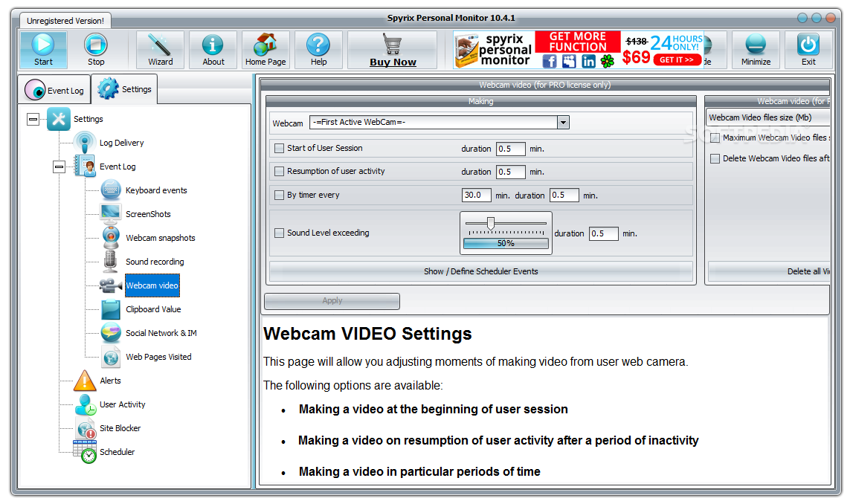Screen dimensions: 853x504
Task: Click the Delete all videos button
Action: pyautogui.click(x=769, y=271)
